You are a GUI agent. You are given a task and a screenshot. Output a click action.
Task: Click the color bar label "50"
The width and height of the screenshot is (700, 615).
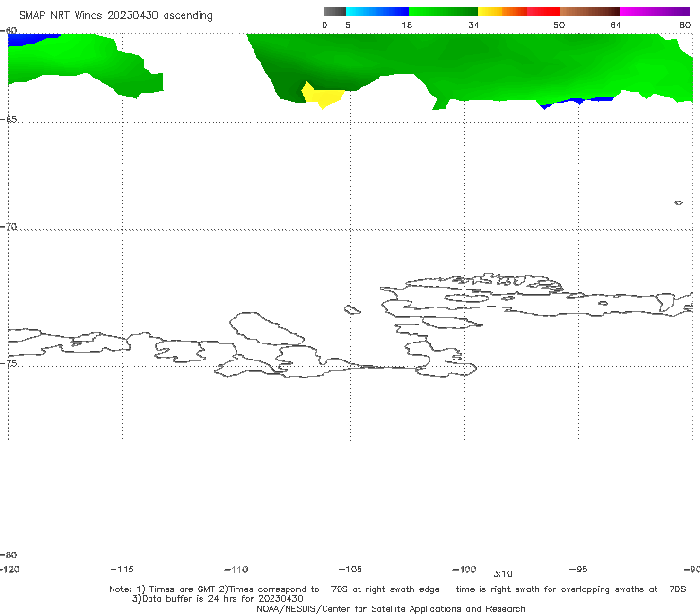559,25
